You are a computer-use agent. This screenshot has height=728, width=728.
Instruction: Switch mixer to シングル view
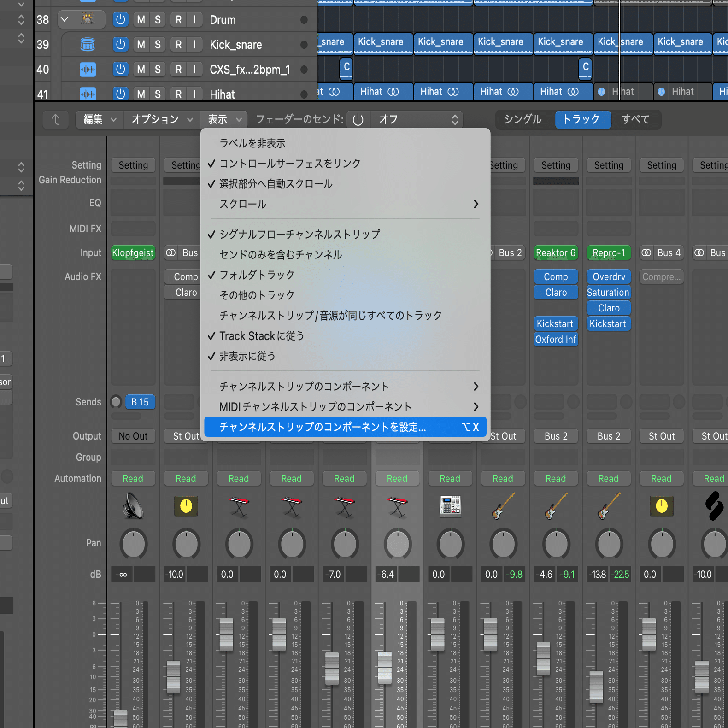pos(523,119)
